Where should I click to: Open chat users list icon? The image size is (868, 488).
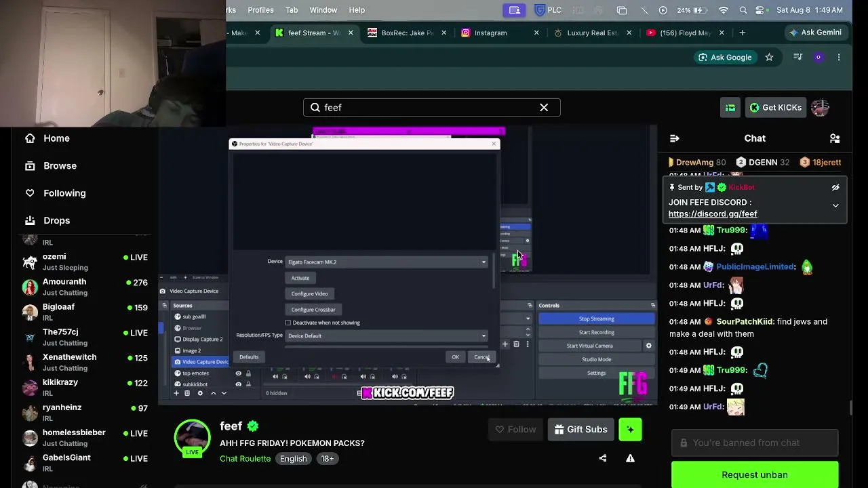tap(835, 138)
